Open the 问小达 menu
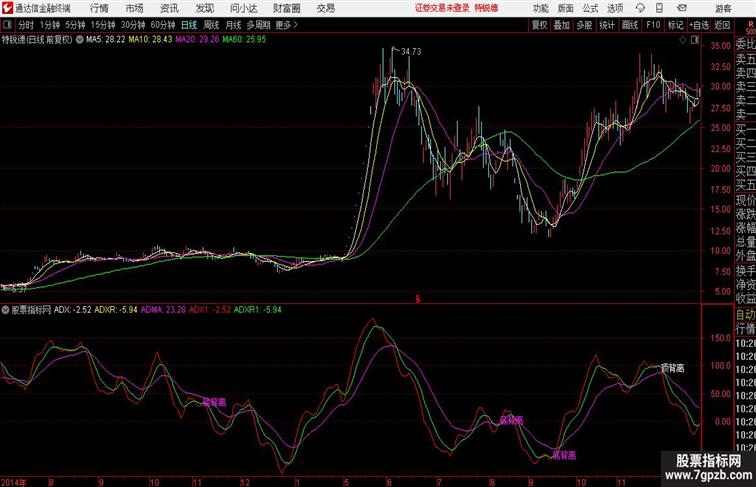The width and height of the screenshot is (756, 487). pyautogui.click(x=243, y=8)
